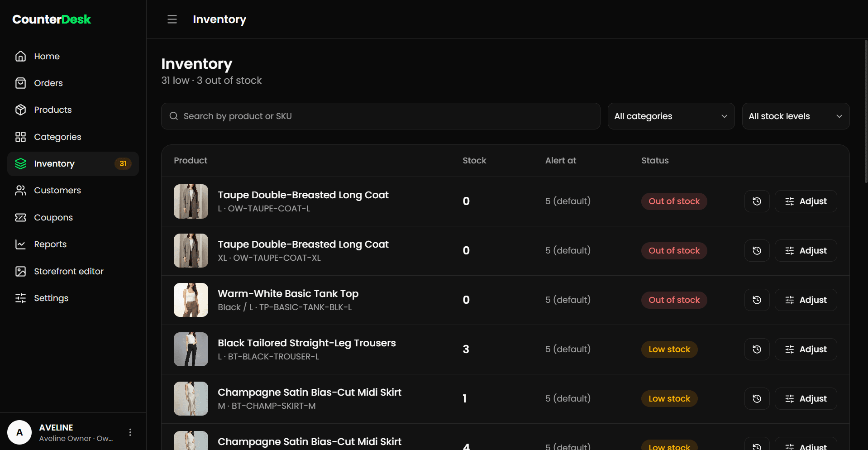The image size is (868, 450).
Task: Click Black Tailored Trousers thumbnail
Action: point(191,349)
